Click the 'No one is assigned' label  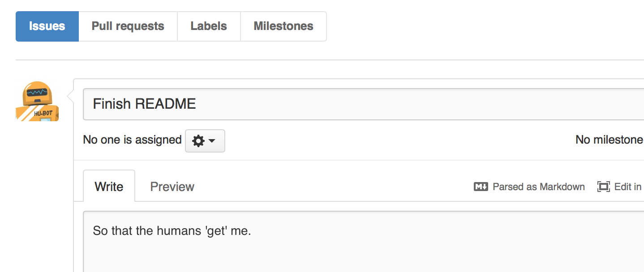(132, 140)
